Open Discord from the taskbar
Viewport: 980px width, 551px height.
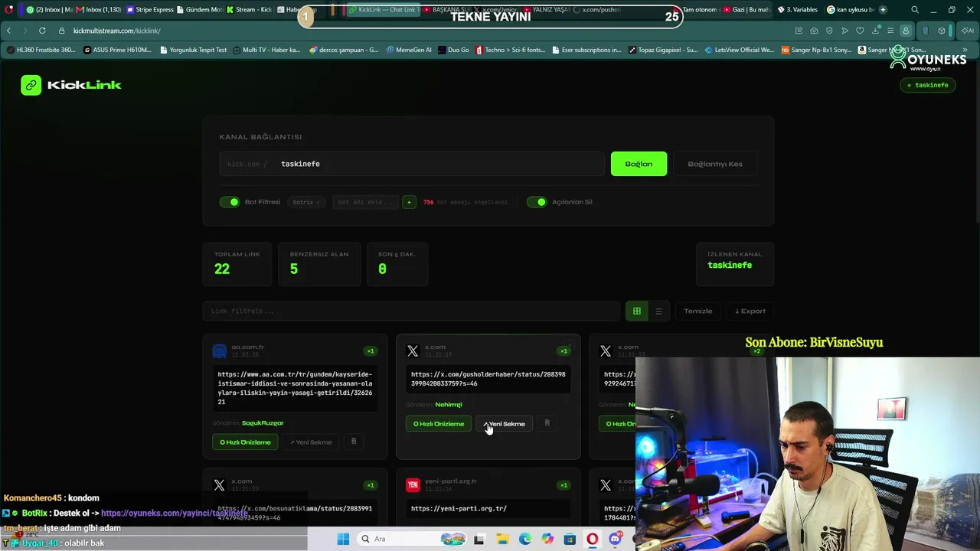615,539
